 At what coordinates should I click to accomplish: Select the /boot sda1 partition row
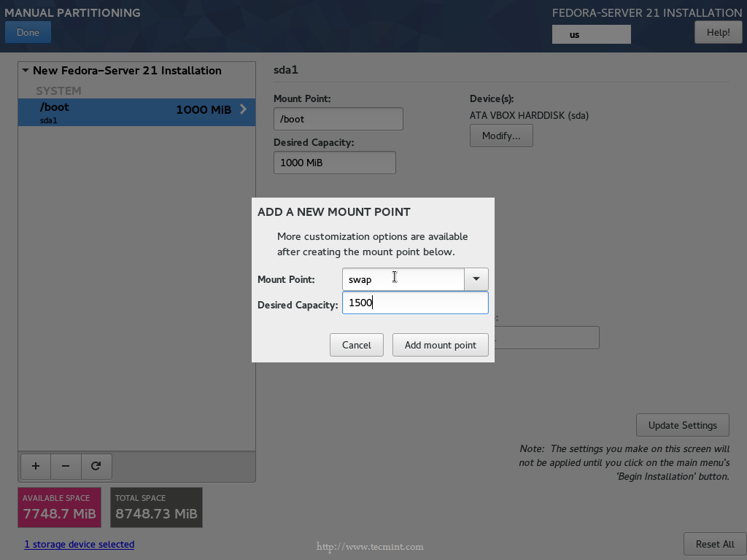136,112
